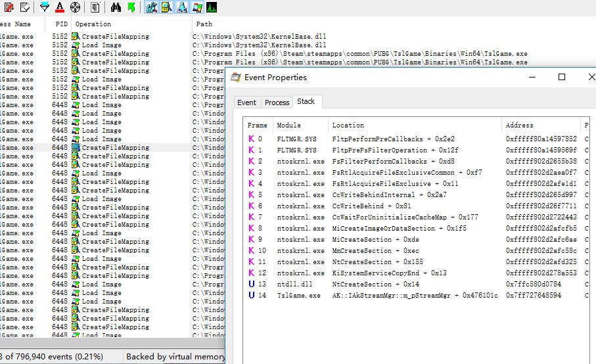The height and width of the screenshot is (364, 596).
Task: Select location MiCreateSection + 0xde
Action: click(376, 239)
